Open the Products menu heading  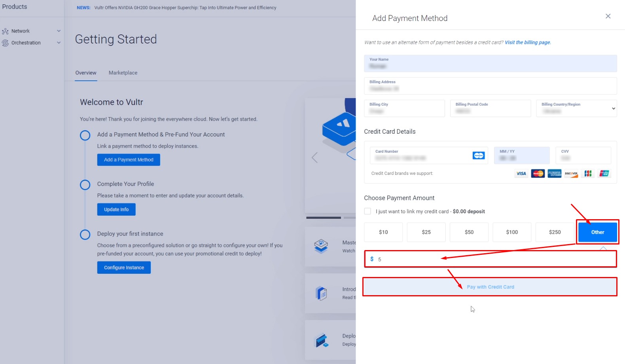15,7
